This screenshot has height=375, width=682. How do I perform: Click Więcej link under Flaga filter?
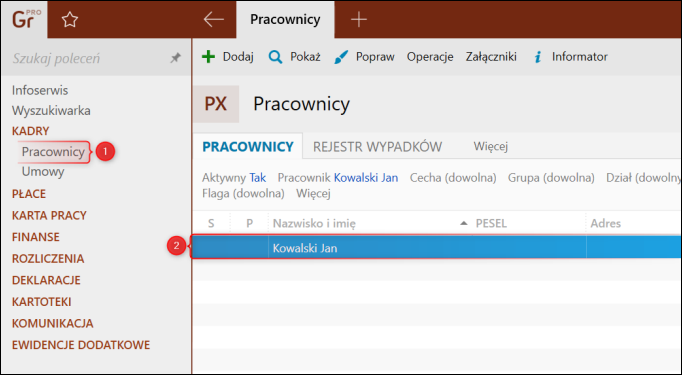313,193
